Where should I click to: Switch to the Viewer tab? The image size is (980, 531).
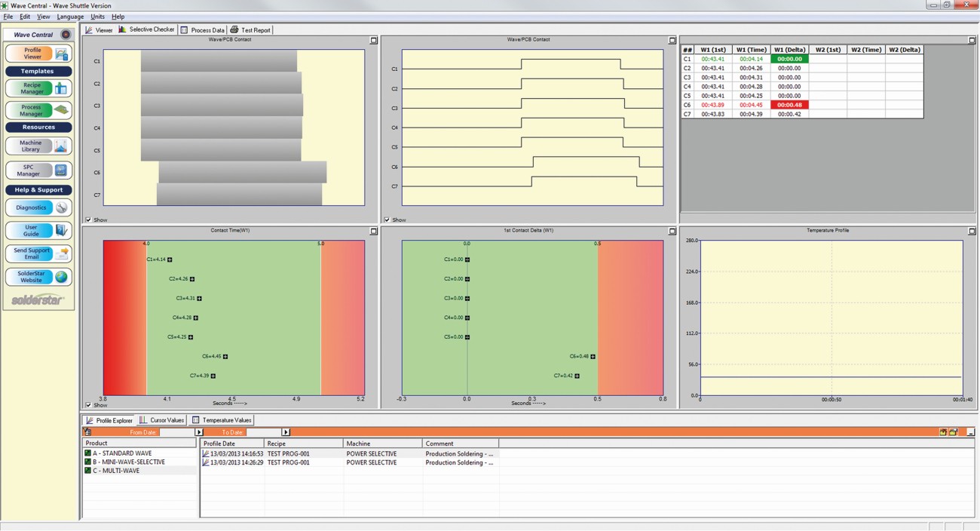click(x=99, y=30)
